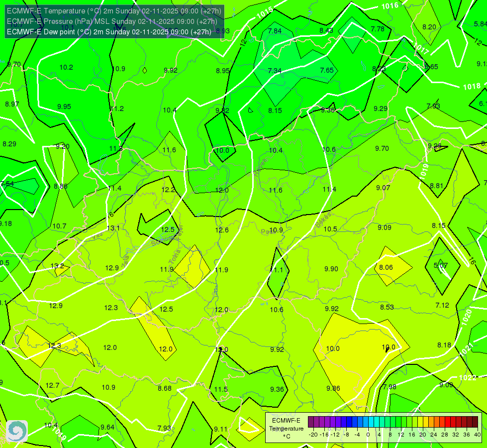Click the 1022 isobar label
The image size is (487, 448).
coord(468,377)
